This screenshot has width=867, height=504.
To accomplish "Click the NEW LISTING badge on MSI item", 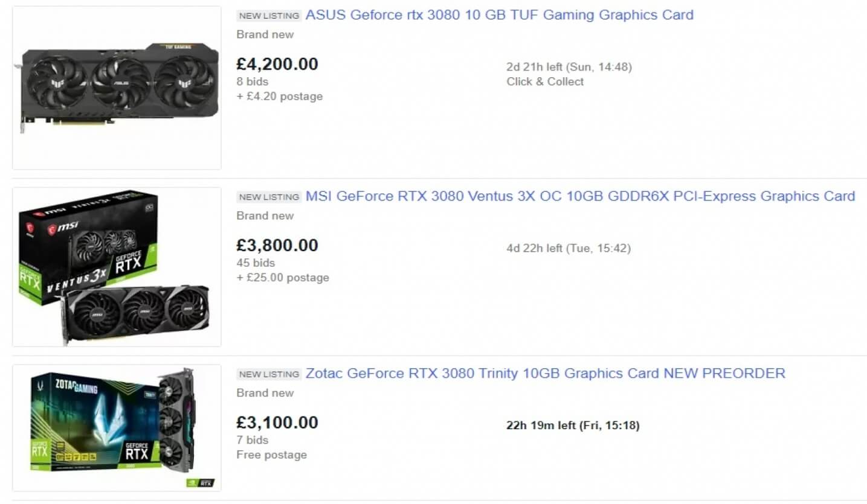I will tap(269, 197).
